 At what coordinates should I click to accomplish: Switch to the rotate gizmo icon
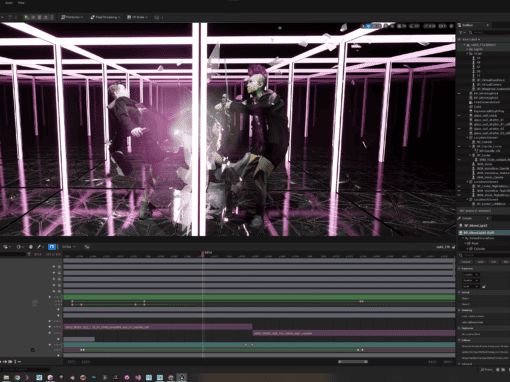pyautogui.click(x=374, y=26)
